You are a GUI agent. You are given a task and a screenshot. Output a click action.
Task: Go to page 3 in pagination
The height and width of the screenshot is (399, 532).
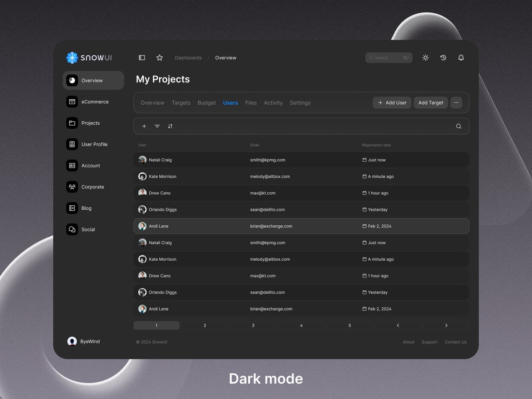(x=253, y=325)
